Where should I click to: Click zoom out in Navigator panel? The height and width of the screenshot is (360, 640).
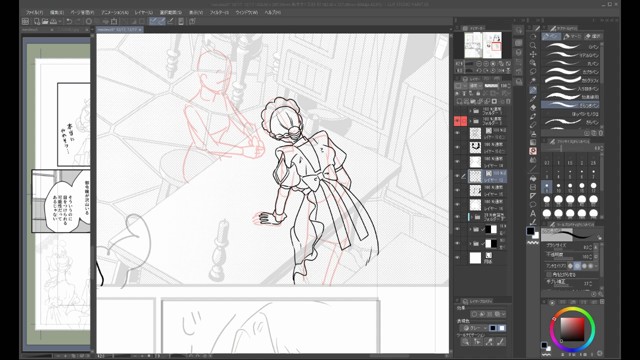point(479,64)
